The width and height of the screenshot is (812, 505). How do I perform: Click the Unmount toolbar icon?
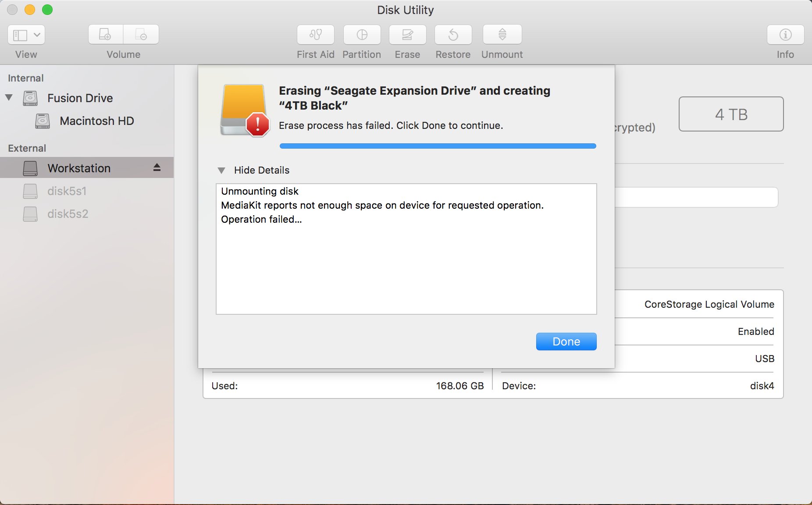[x=502, y=35]
